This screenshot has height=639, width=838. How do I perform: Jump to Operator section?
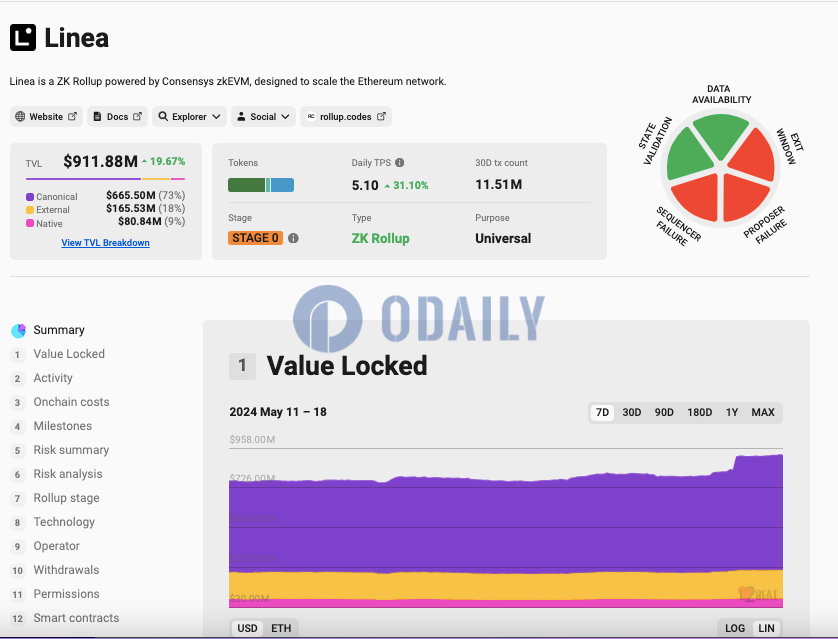click(57, 546)
